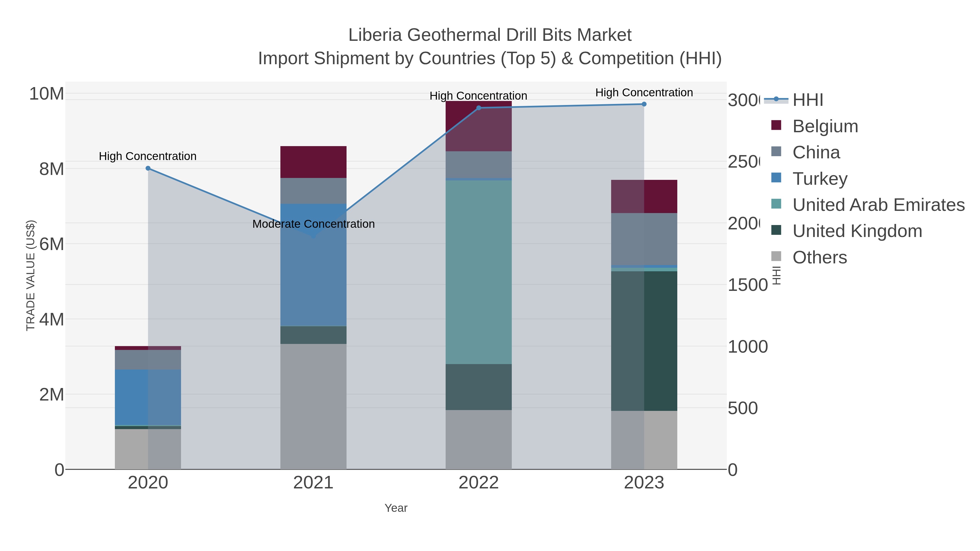This screenshot has width=980, height=551.
Task: Select United Arab Emirates segment in 2022 bar
Action: click(479, 272)
